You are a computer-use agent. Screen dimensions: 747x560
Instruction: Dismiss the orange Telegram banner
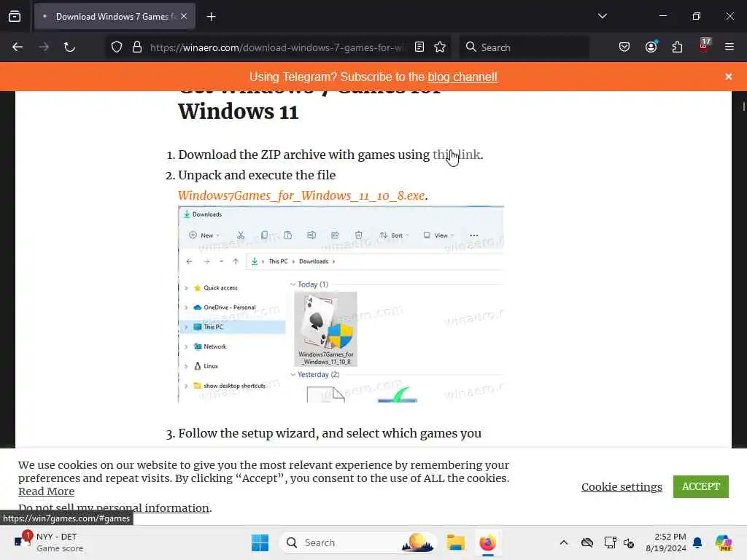729,77
